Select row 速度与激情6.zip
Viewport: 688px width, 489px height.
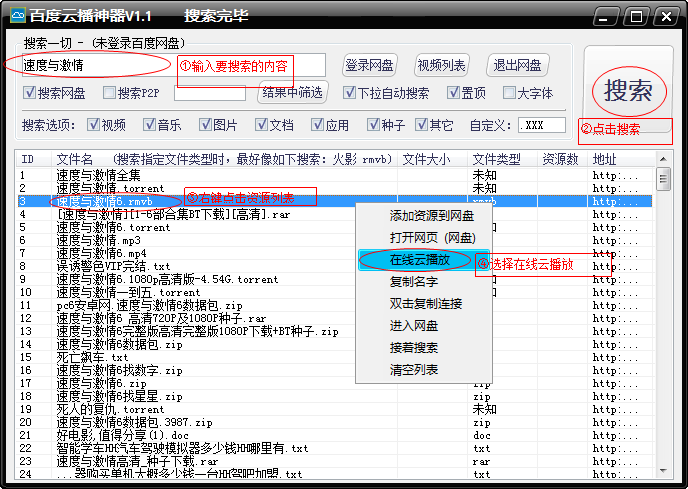tap(334, 383)
